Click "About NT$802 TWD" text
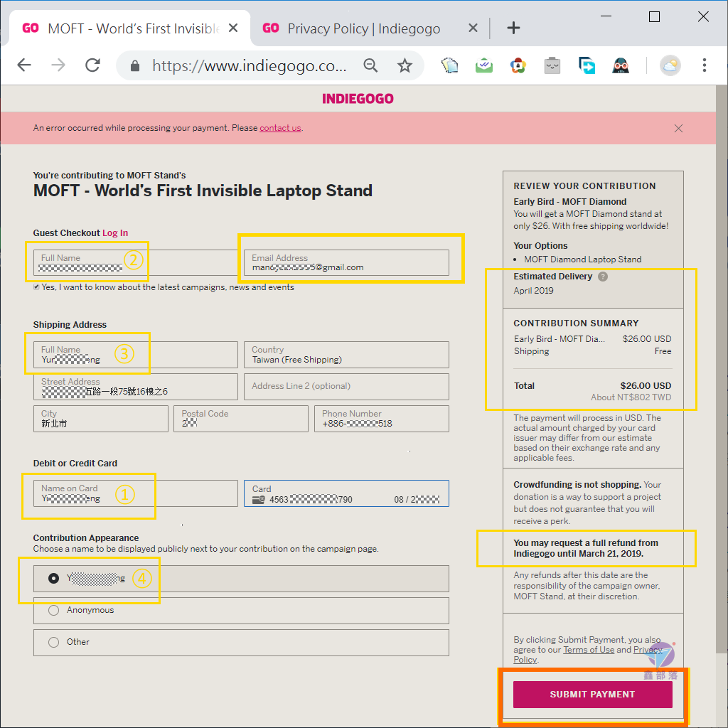This screenshot has height=728, width=728. click(x=631, y=397)
